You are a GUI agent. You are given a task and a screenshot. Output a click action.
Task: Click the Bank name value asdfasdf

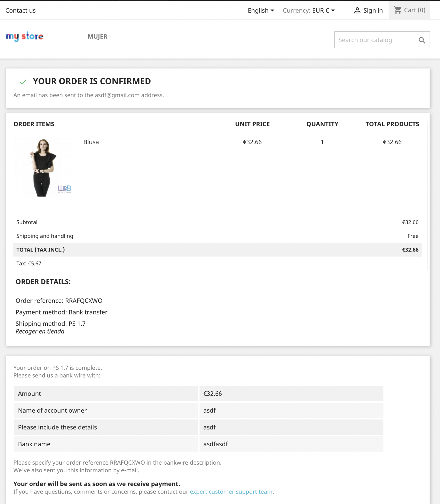coord(216,444)
